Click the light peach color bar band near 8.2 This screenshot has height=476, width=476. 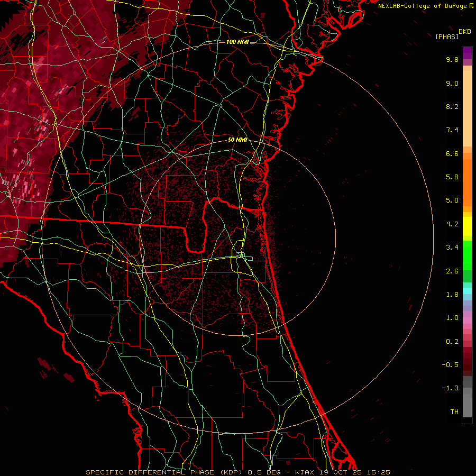pos(467,108)
